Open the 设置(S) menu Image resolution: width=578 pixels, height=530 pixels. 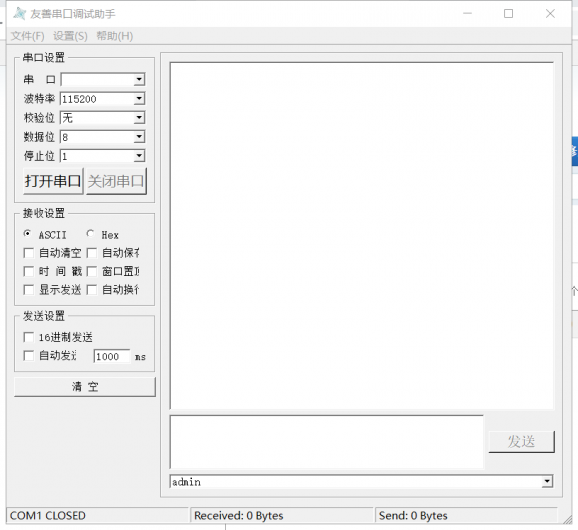coord(70,36)
